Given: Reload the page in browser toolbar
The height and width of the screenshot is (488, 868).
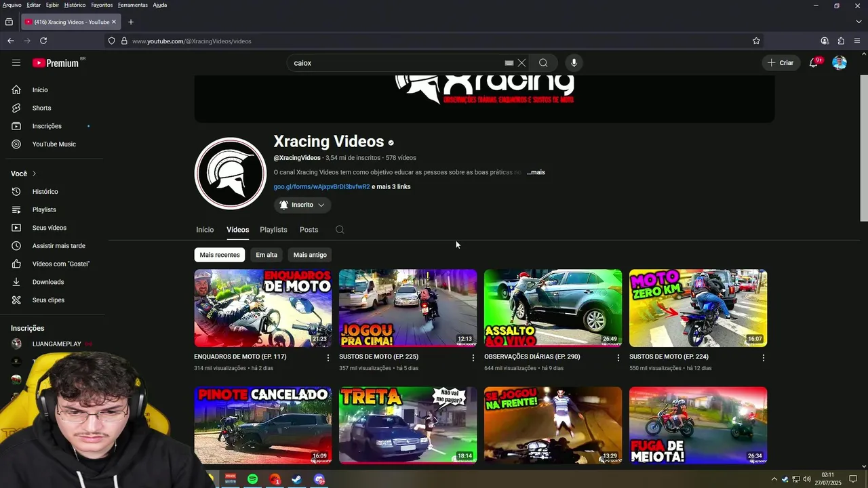Looking at the screenshot, I should [43, 41].
